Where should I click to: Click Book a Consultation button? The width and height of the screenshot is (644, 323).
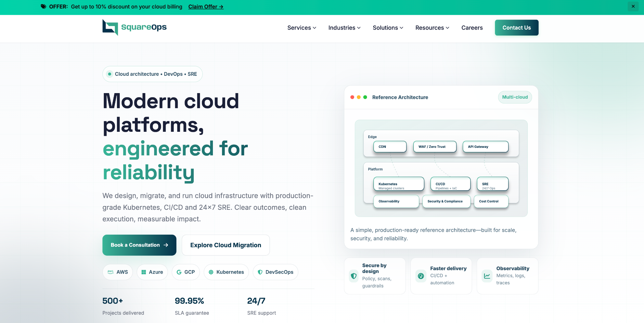pyautogui.click(x=139, y=245)
